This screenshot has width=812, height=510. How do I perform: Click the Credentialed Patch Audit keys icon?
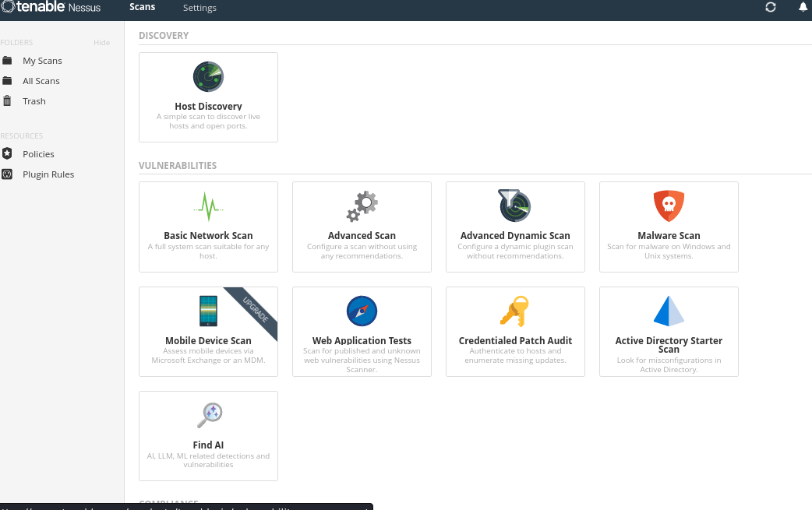515,311
